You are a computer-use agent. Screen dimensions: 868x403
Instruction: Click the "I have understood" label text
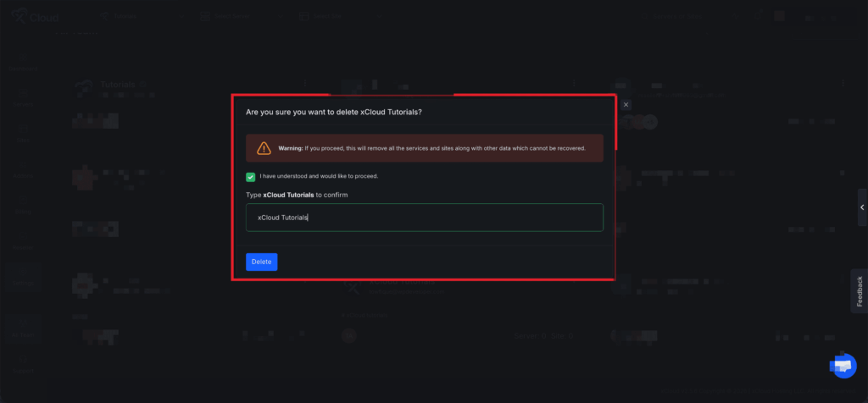click(319, 176)
